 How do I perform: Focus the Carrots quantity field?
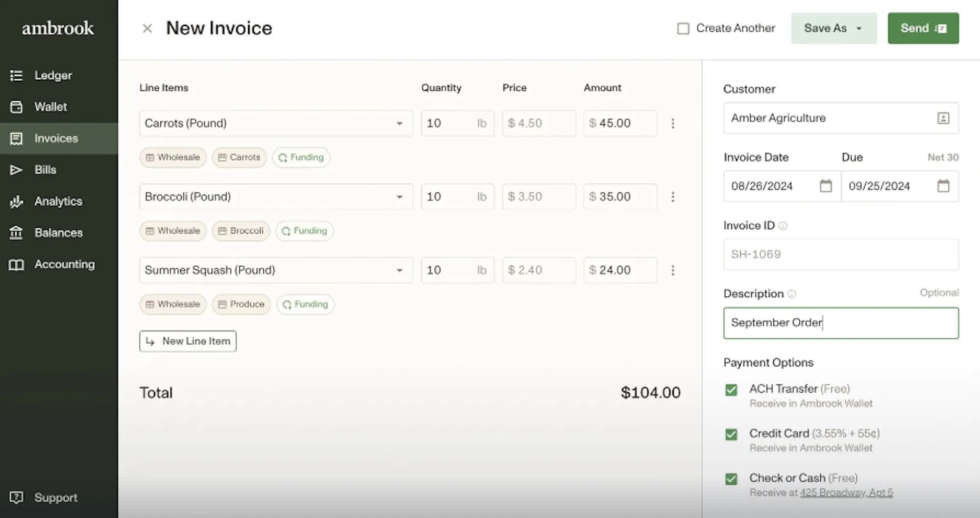click(458, 124)
